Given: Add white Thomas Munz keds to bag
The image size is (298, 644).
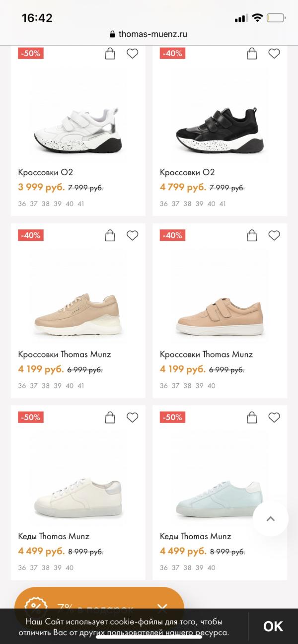Looking at the screenshot, I should pos(110,418).
